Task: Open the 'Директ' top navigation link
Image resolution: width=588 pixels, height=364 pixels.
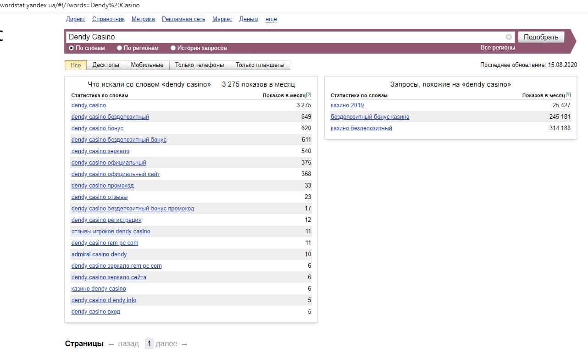Action: point(76,19)
